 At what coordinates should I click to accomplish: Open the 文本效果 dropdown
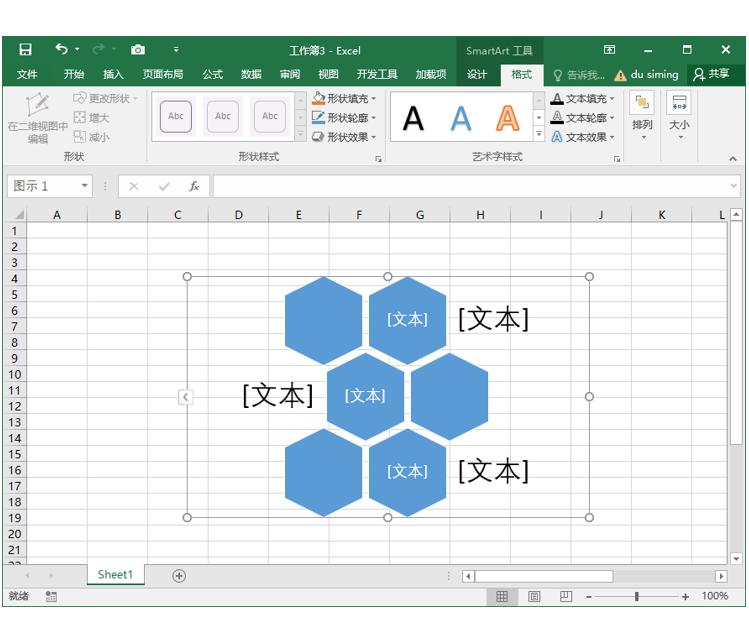582,137
